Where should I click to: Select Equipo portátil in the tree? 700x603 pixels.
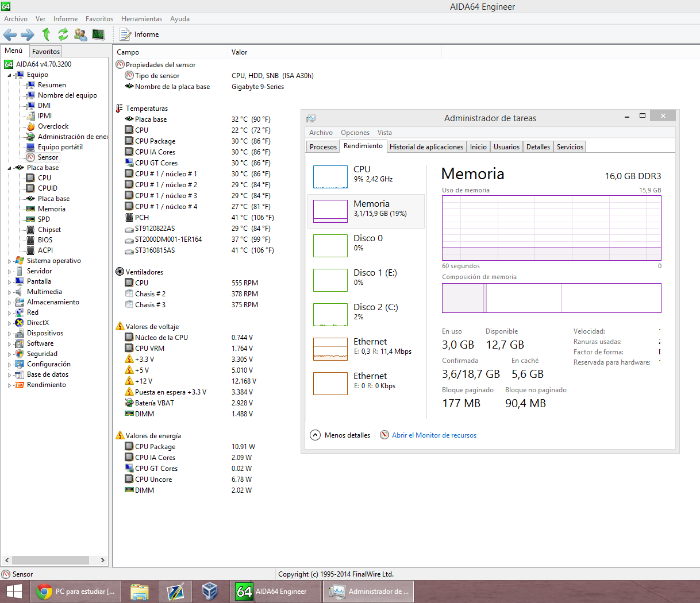click(x=60, y=147)
